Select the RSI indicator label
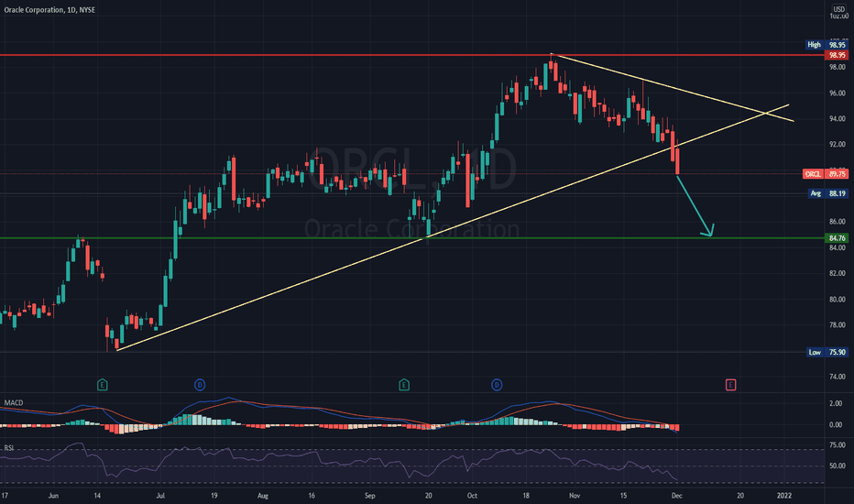854x504 pixels. coord(9,448)
